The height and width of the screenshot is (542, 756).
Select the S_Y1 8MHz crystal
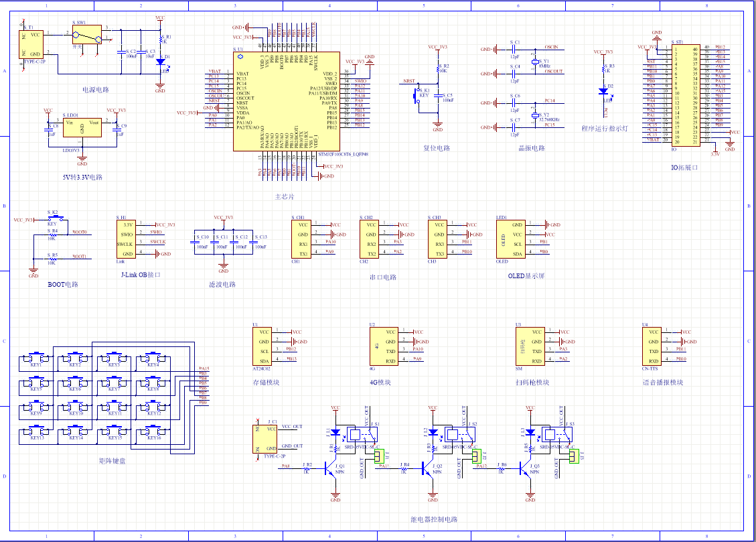click(x=534, y=62)
